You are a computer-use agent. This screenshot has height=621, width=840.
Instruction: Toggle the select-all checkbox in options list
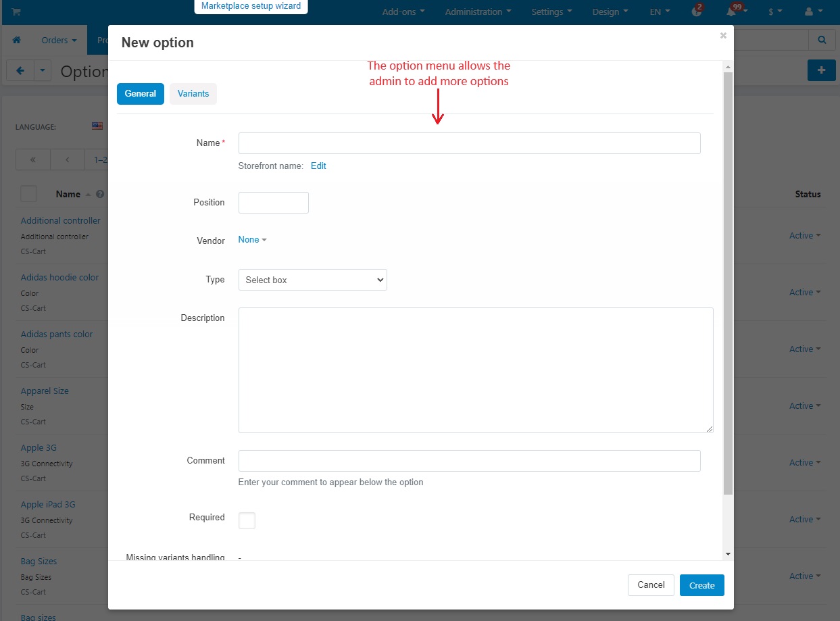click(x=28, y=194)
